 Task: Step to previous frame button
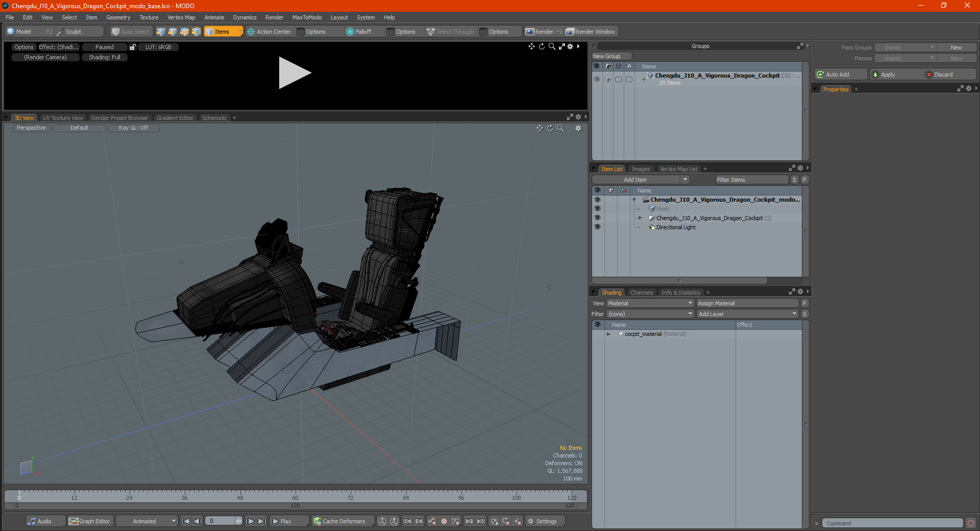click(198, 521)
